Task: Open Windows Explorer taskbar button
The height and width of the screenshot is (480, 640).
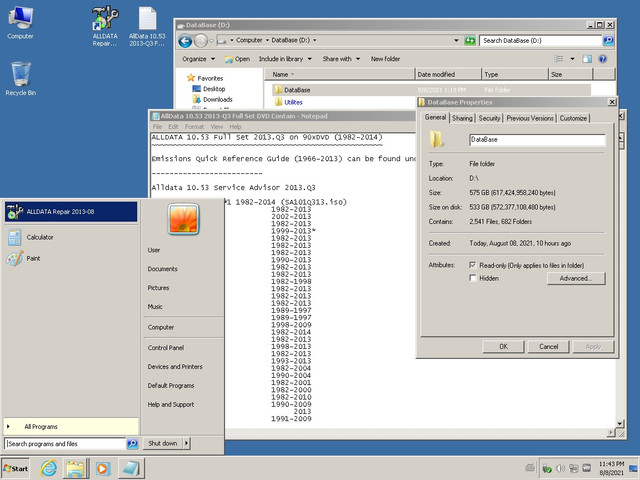Action: pyautogui.click(x=75, y=468)
